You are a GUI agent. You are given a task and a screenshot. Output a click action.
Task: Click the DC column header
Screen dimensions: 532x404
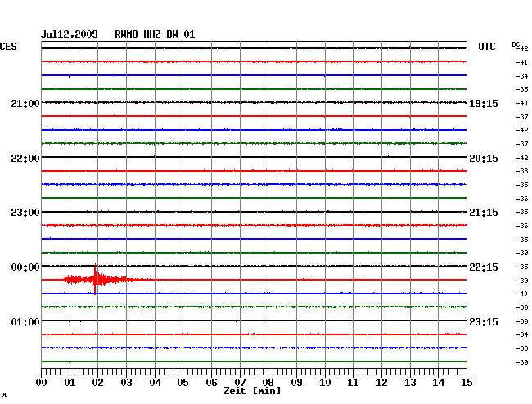(x=516, y=44)
